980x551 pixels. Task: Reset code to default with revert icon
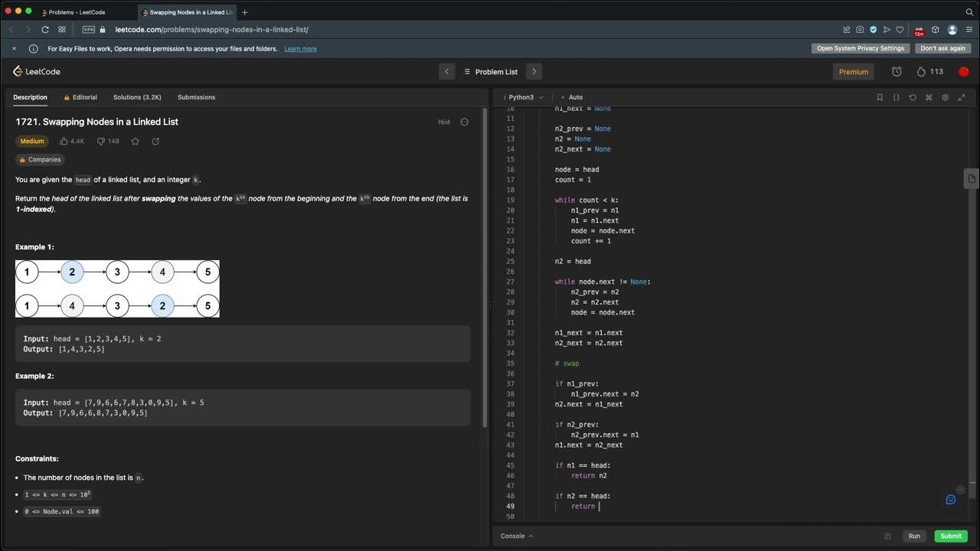[x=913, y=97]
